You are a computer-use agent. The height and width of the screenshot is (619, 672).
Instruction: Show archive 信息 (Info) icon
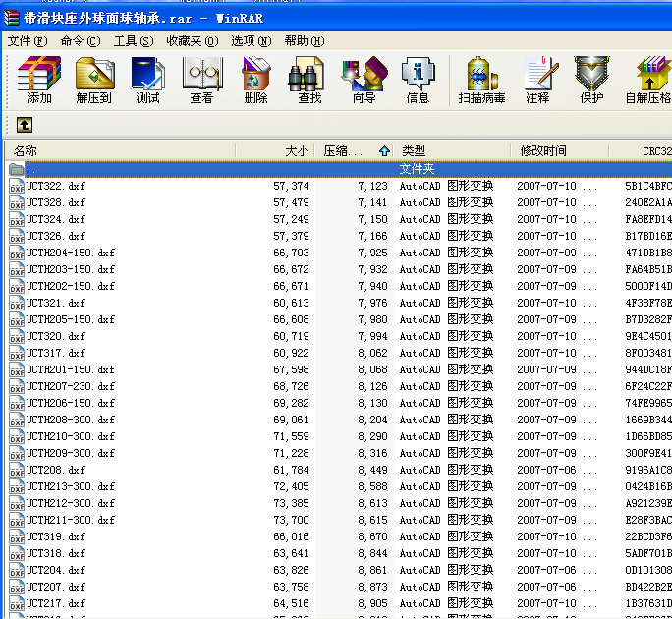coord(418,81)
